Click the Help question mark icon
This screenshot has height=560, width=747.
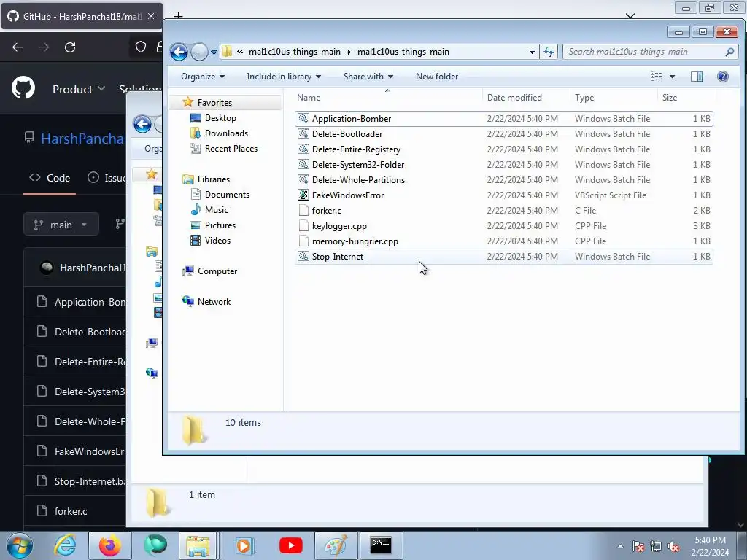[x=723, y=77]
